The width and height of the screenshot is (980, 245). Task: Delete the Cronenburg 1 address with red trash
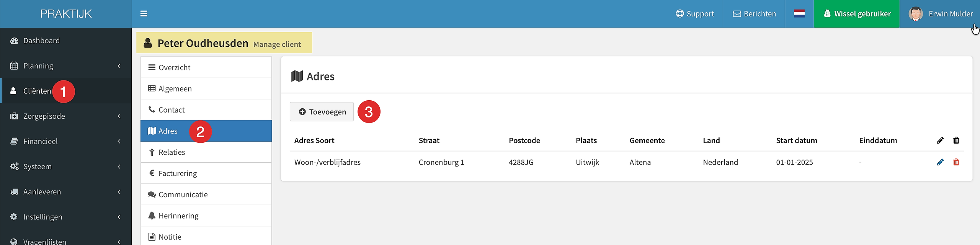click(956, 162)
